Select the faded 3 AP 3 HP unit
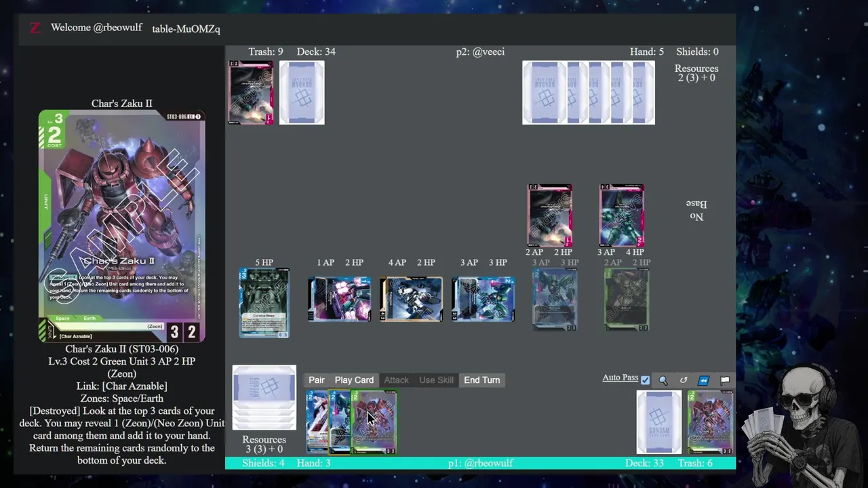Screen dimensions: 868x488 [x=555, y=300]
